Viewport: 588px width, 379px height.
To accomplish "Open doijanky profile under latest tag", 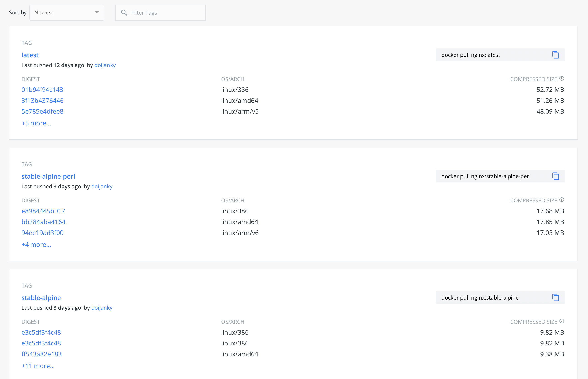I will [105, 65].
